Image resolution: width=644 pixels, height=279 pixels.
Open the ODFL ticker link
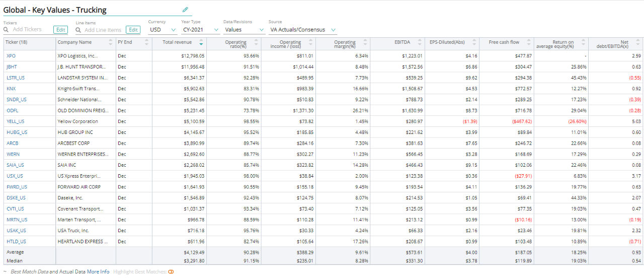(x=12, y=110)
